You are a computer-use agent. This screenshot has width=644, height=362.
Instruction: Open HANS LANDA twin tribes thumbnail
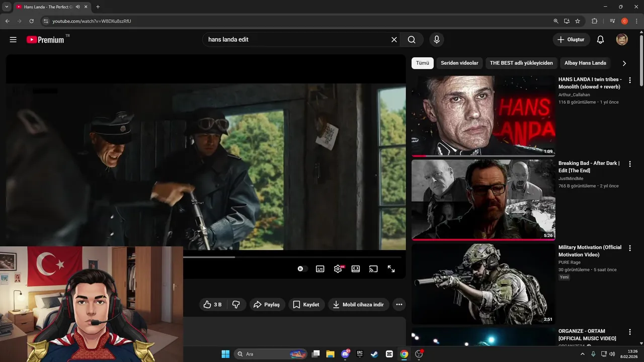(x=484, y=116)
